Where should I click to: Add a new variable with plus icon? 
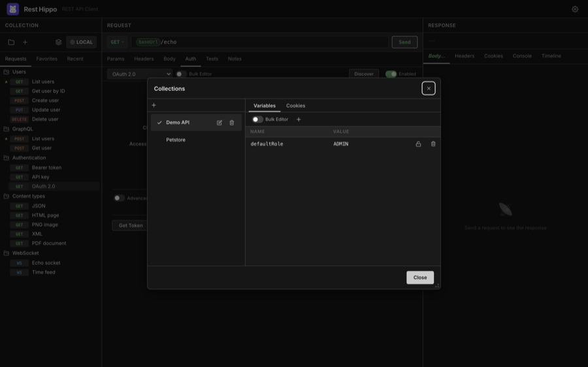point(299,120)
